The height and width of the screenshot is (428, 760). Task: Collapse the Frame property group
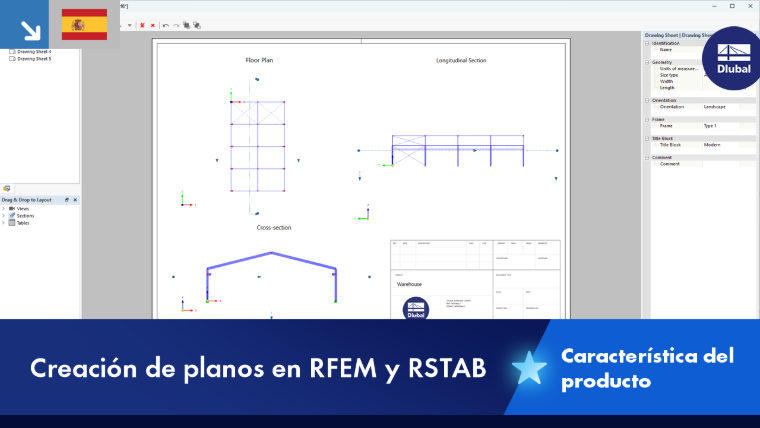tap(647, 119)
